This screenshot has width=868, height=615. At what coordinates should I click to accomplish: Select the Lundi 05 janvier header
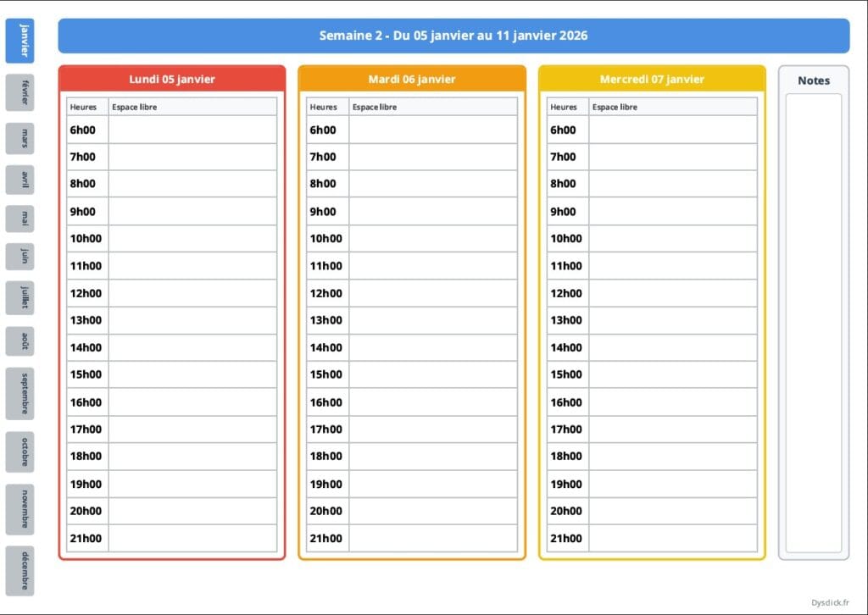tap(172, 79)
